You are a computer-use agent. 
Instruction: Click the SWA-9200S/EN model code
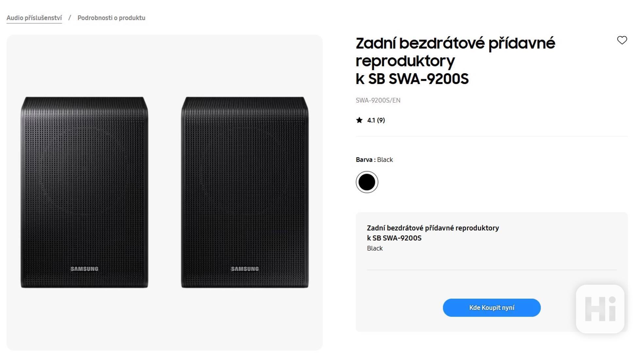(378, 100)
